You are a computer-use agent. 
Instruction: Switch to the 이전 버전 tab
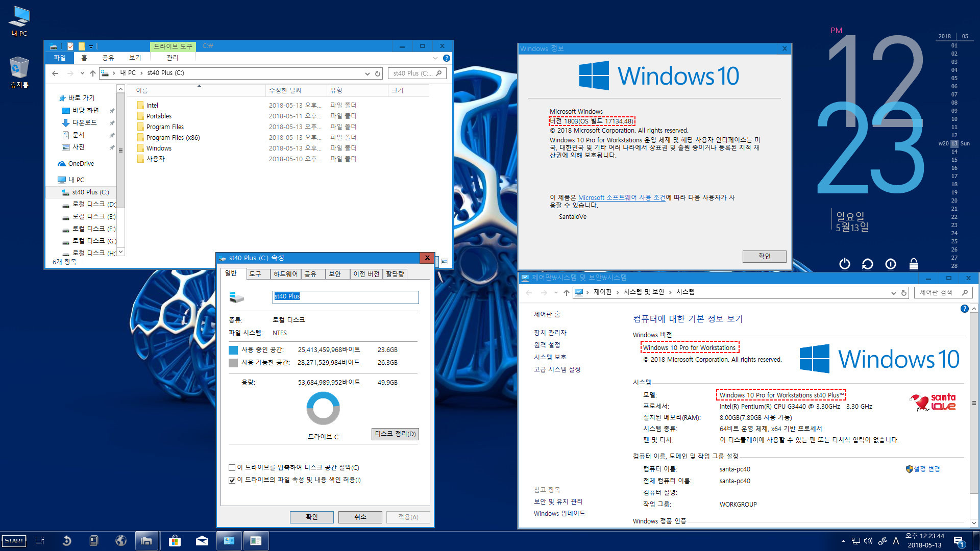(x=366, y=274)
